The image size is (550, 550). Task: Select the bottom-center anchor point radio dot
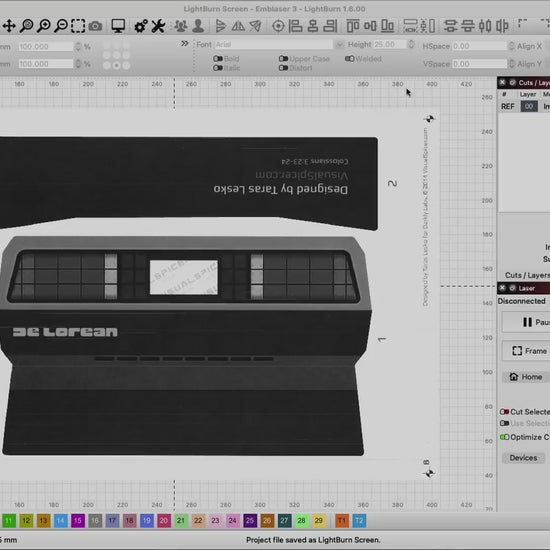click(x=116, y=65)
